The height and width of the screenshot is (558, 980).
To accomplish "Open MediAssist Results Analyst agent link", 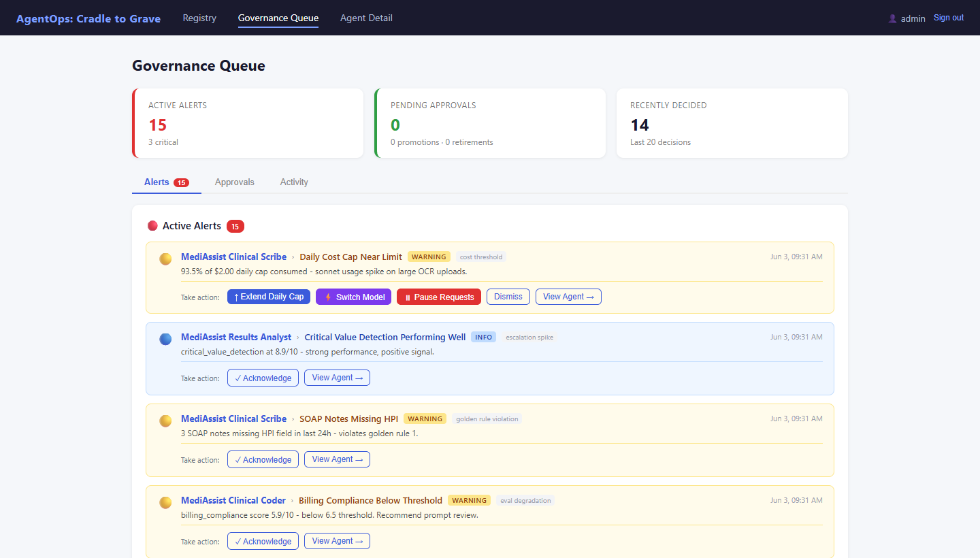I will pyautogui.click(x=236, y=337).
